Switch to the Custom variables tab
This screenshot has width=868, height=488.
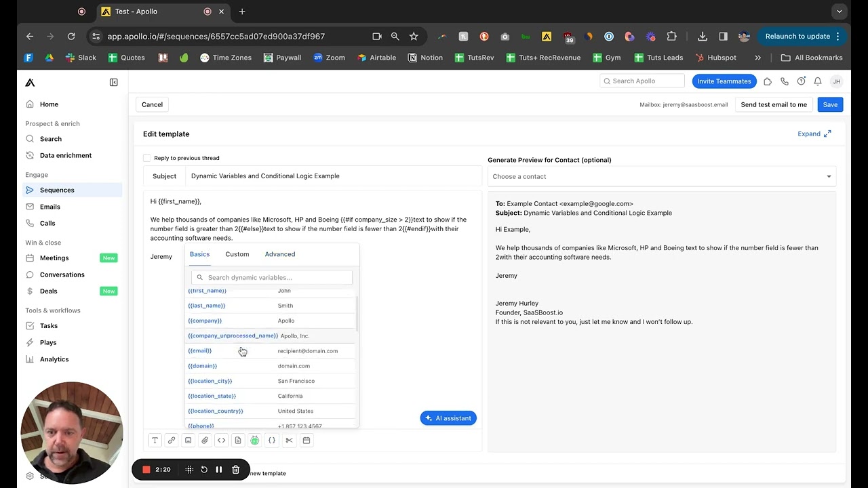pyautogui.click(x=237, y=254)
